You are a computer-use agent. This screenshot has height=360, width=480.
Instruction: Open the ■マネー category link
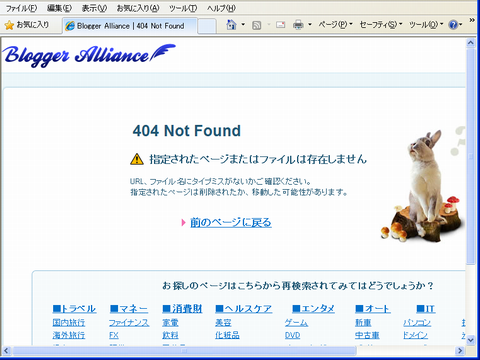pos(129,309)
